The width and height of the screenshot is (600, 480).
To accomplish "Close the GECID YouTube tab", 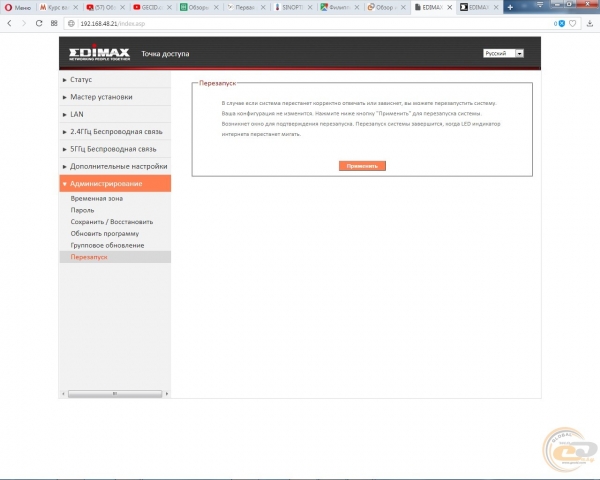I will [x=169, y=7].
